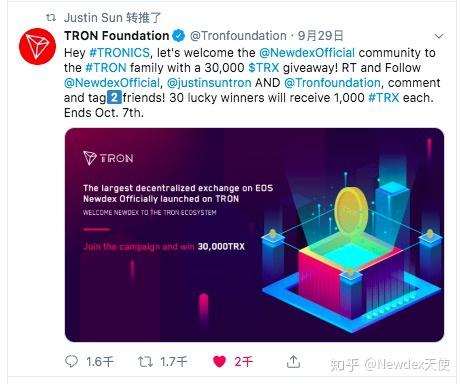The width and height of the screenshot is (461, 384).
Task: Click the TRON Foundation display name
Action: coord(117,36)
